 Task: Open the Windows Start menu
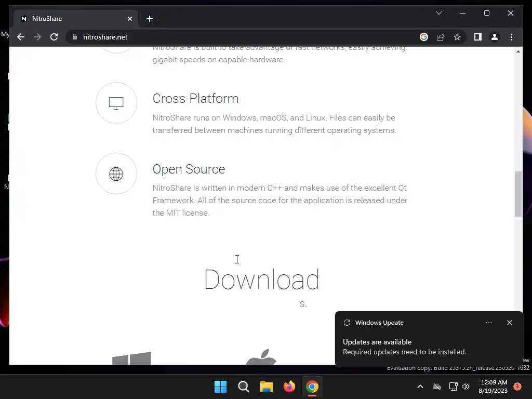tap(220, 387)
